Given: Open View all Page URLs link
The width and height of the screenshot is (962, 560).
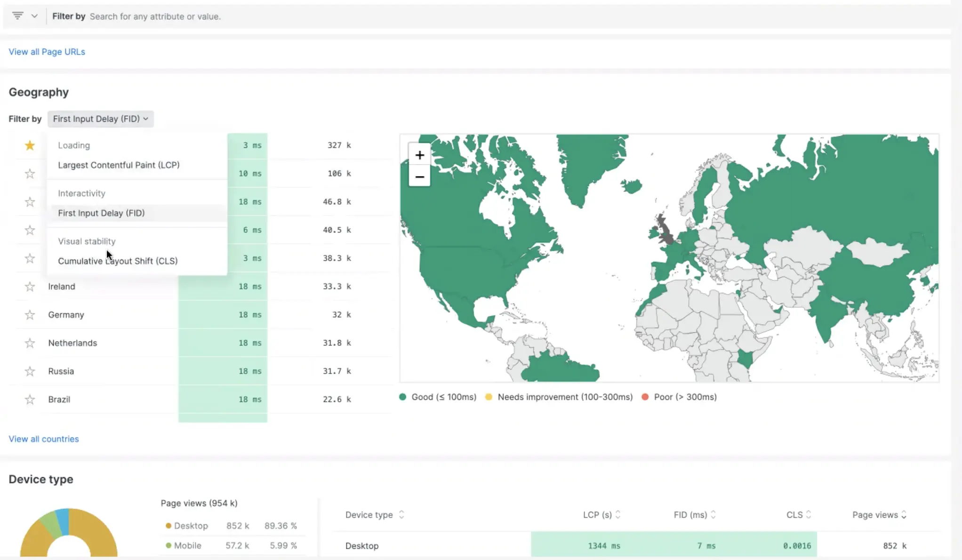Looking at the screenshot, I should pos(47,52).
